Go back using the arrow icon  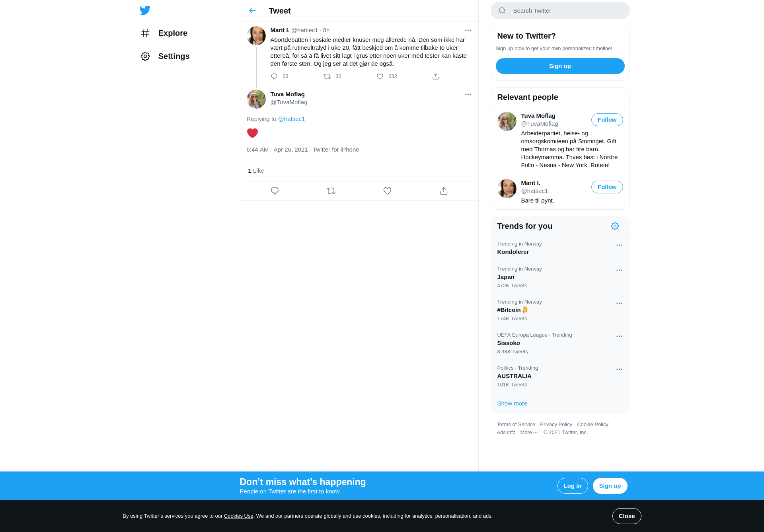pos(252,11)
